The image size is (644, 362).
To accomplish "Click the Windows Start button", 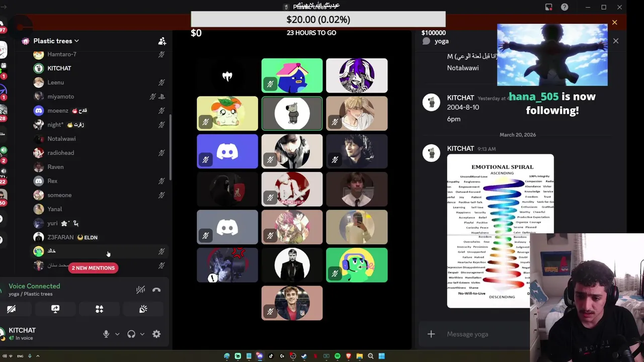I will click(x=381, y=356).
